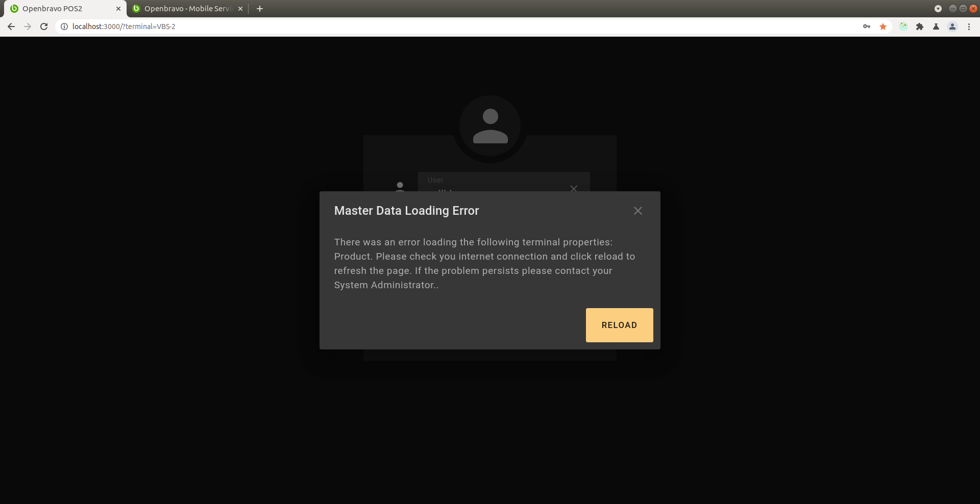Clear the User field with its X
Screen dimensions: 980x504
point(574,188)
